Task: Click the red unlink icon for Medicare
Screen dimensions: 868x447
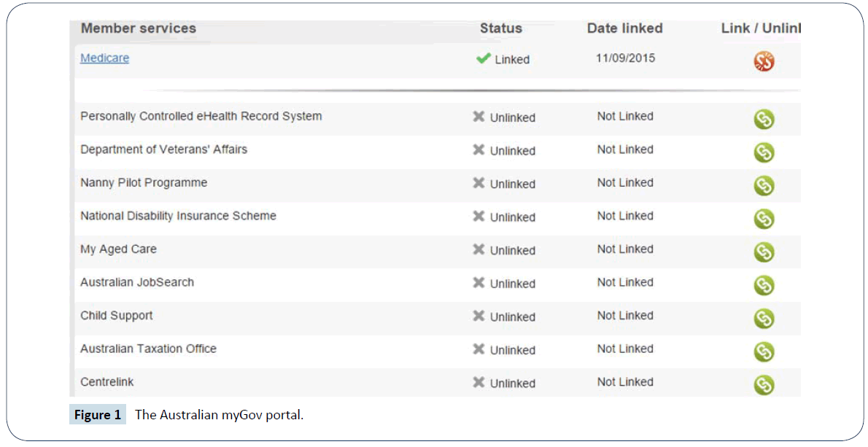Action: (x=764, y=62)
